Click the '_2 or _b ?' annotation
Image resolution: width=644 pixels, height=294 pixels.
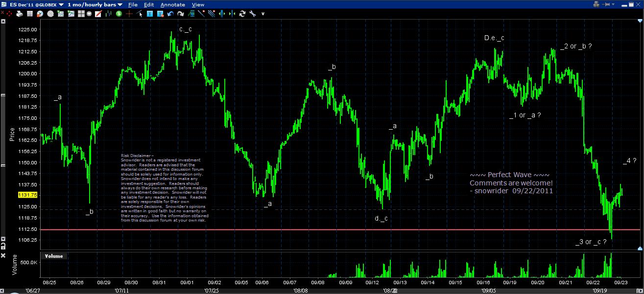point(576,46)
